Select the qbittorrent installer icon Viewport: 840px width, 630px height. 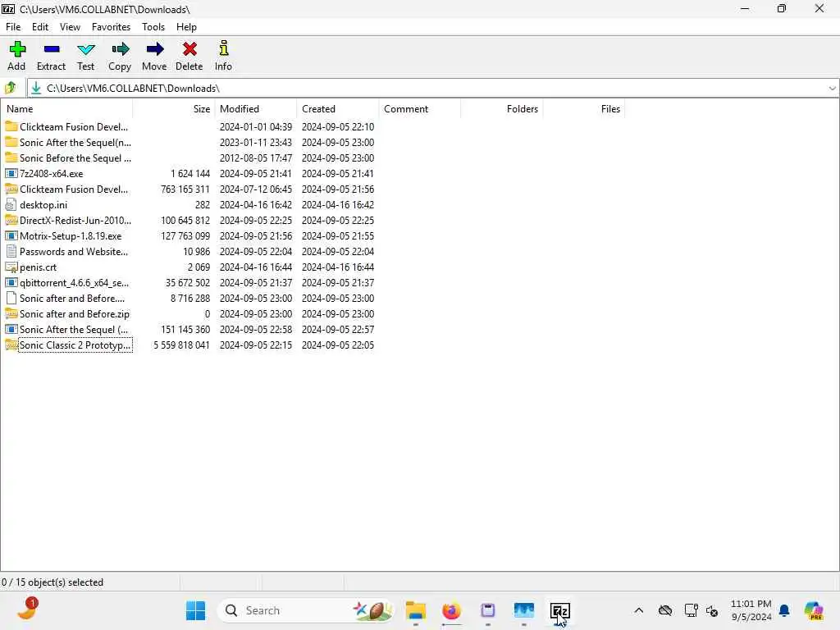click(11, 282)
